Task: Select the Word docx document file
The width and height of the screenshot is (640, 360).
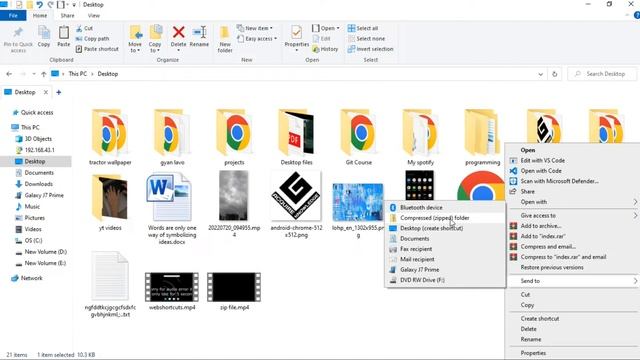Action: [172, 208]
